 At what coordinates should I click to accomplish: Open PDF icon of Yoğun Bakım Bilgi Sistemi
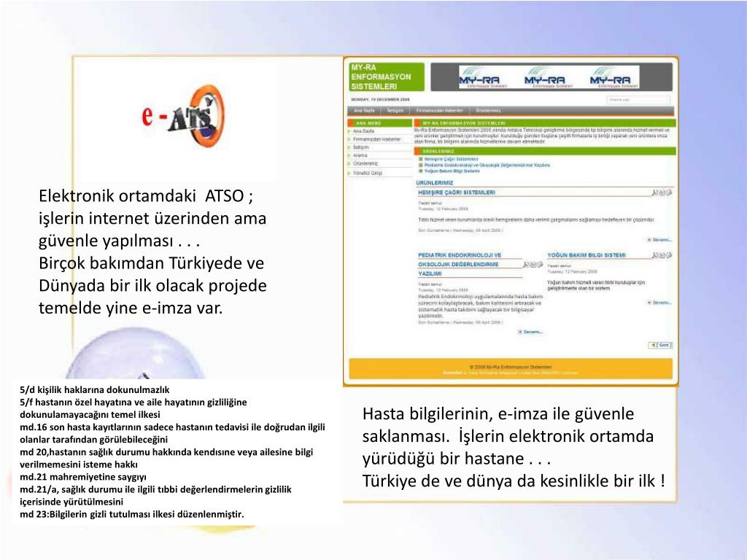pyautogui.click(x=655, y=255)
